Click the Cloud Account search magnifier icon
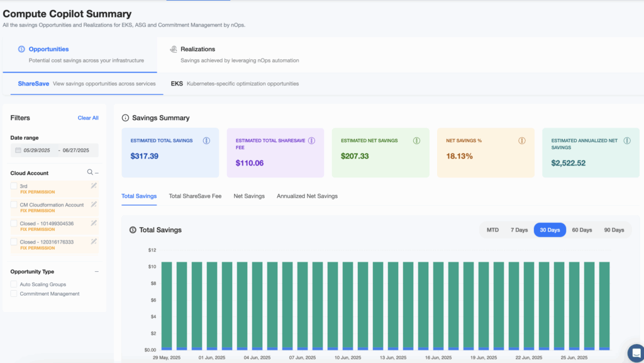The height and width of the screenshot is (363, 644). click(90, 172)
